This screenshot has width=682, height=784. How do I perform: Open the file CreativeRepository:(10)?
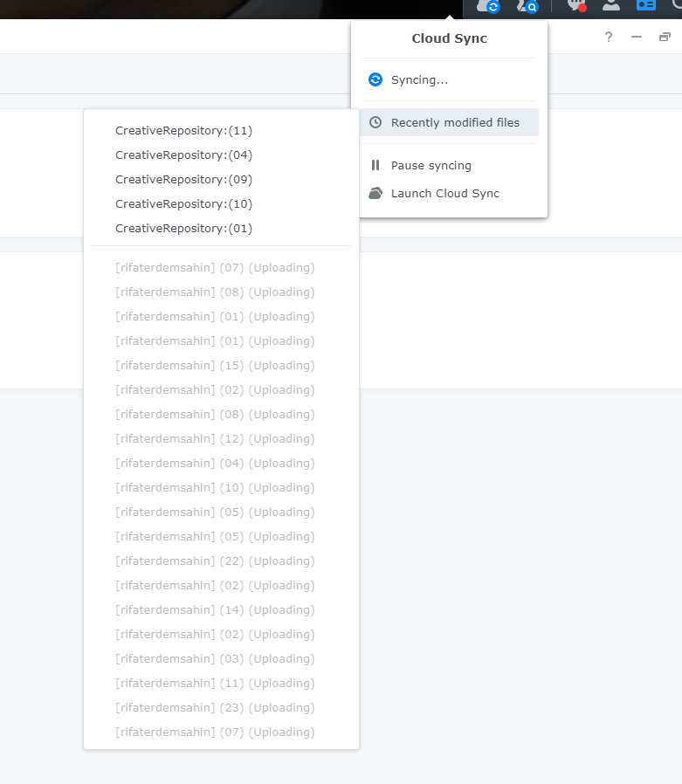(x=221, y=204)
